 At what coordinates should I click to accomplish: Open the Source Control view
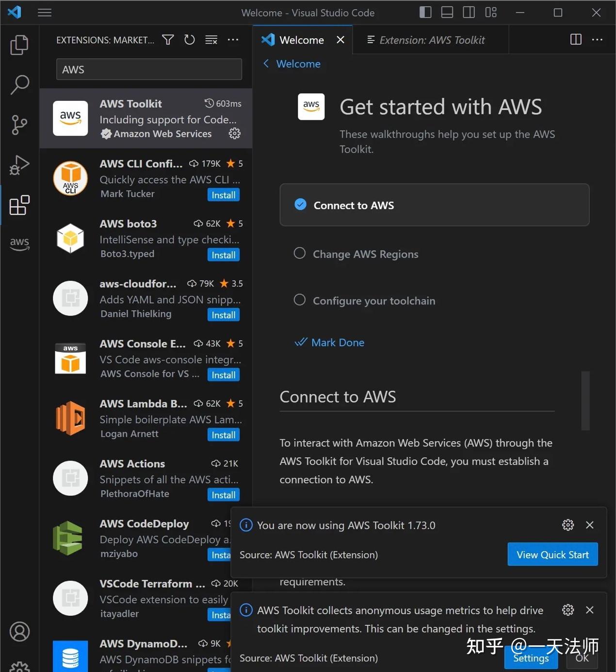click(x=19, y=125)
